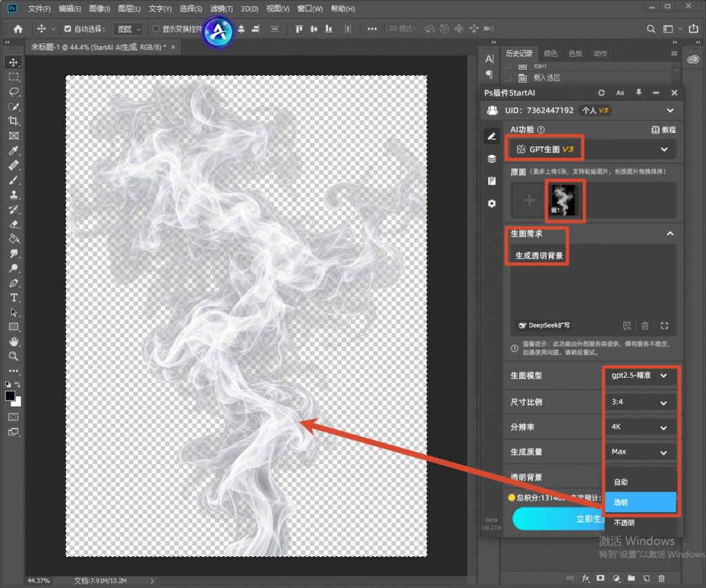
Task: Select the Move tool
Action: [14, 62]
